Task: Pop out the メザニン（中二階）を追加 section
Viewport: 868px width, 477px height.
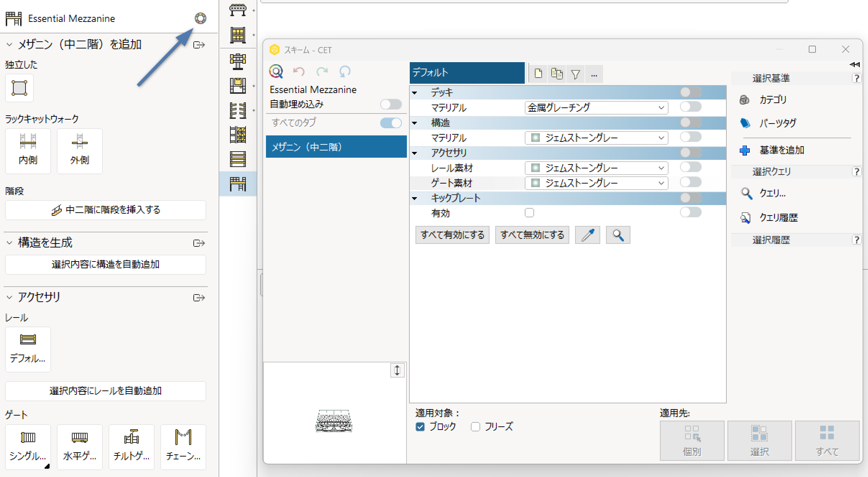Action: tap(199, 45)
